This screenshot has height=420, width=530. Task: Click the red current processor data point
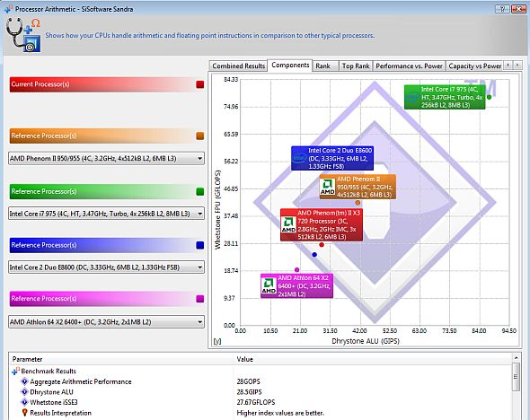pyautogui.click(x=322, y=245)
